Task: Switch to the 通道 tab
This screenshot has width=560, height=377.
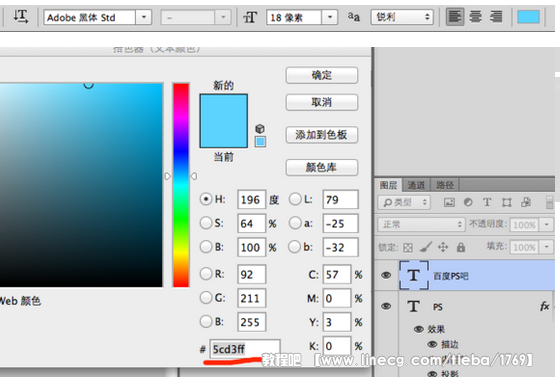Action: [x=416, y=185]
